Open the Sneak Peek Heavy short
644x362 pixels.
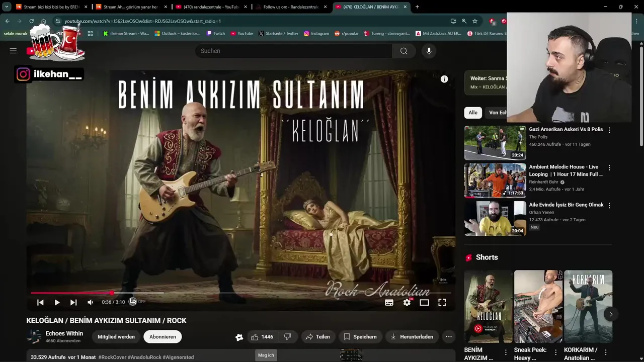coord(538,307)
